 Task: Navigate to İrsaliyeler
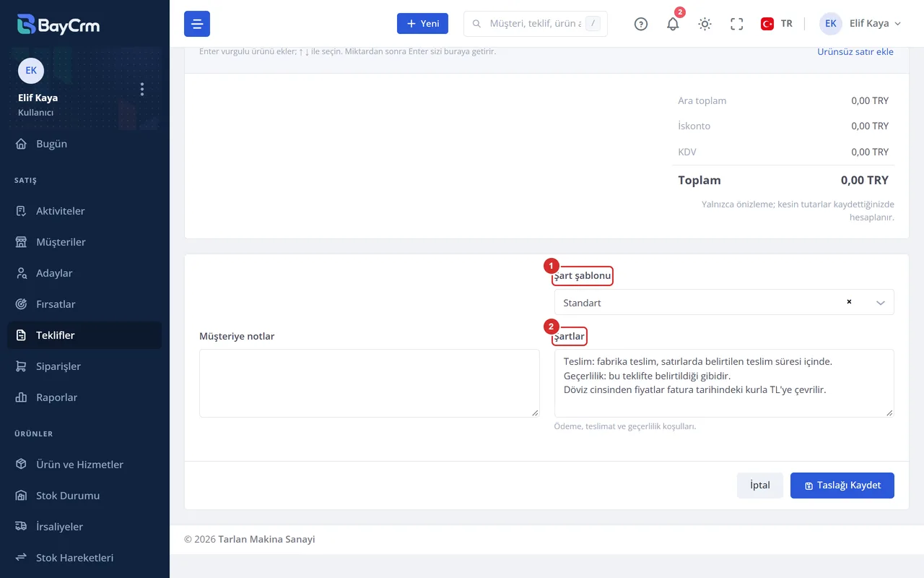click(x=84, y=527)
